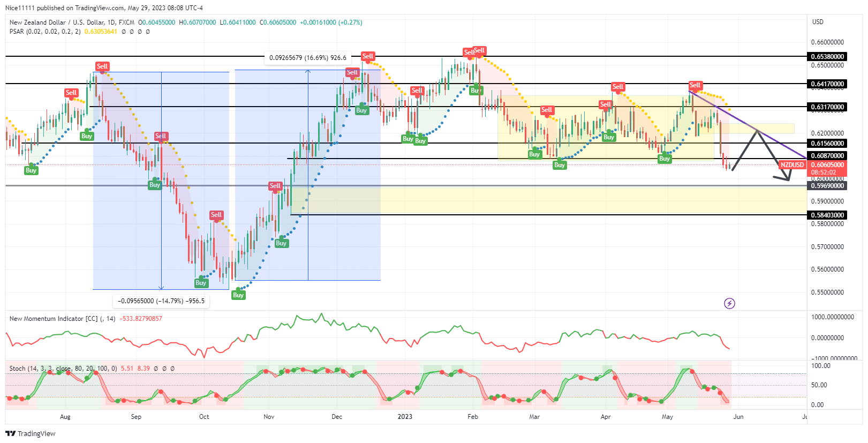The image size is (868, 443).
Task: Click the 0.66000000 price axis tick
Action: (x=827, y=42)
